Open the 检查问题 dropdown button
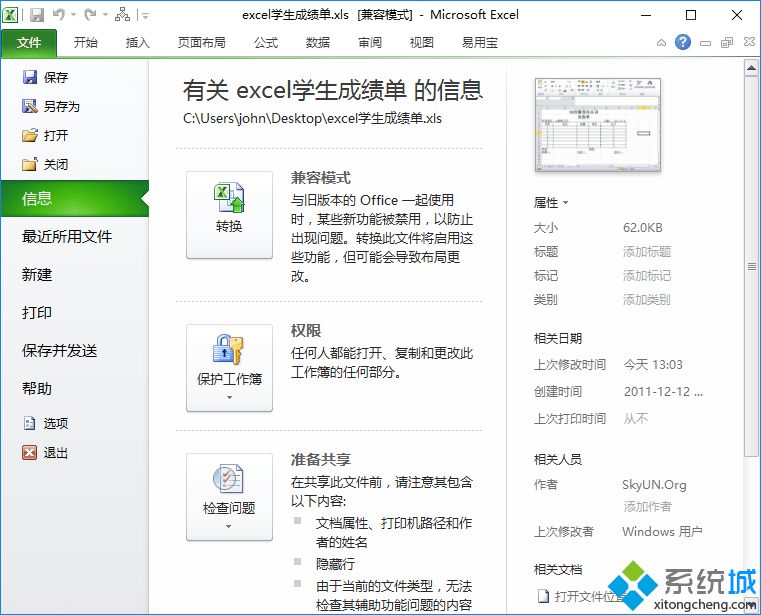761x615 pixels. (x=229, y=497)
